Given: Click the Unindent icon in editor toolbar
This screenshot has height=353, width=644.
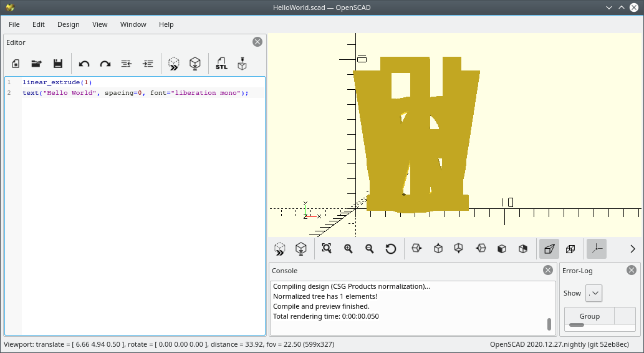Looking at the screenshot, I should (x=127, y=64).
